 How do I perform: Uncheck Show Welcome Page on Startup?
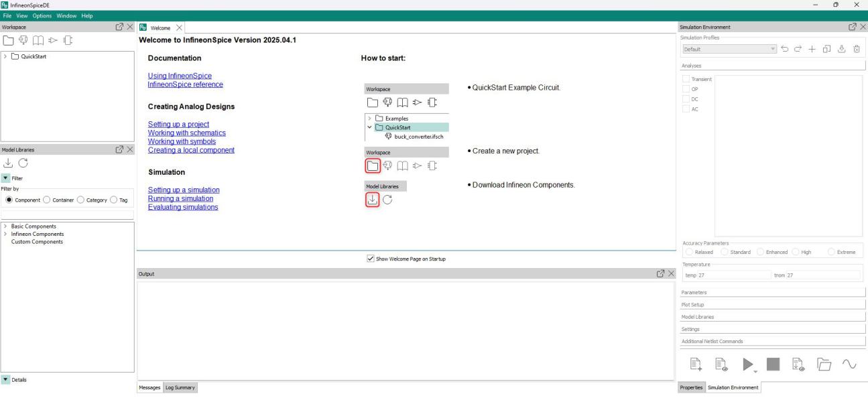371,259
